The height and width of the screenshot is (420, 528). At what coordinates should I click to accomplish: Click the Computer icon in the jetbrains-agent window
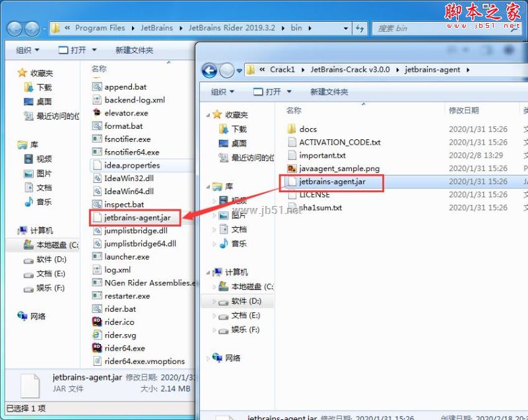(218, 272)
